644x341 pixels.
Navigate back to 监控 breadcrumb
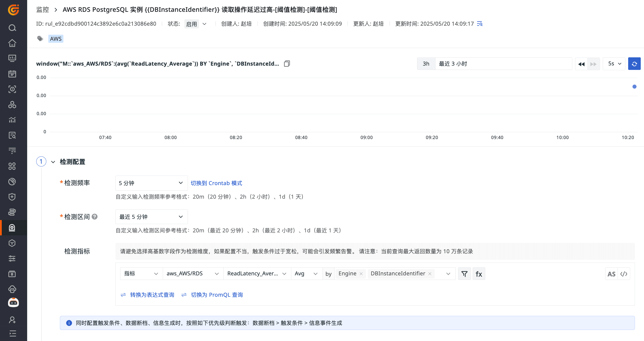click(x=43, y=10)
